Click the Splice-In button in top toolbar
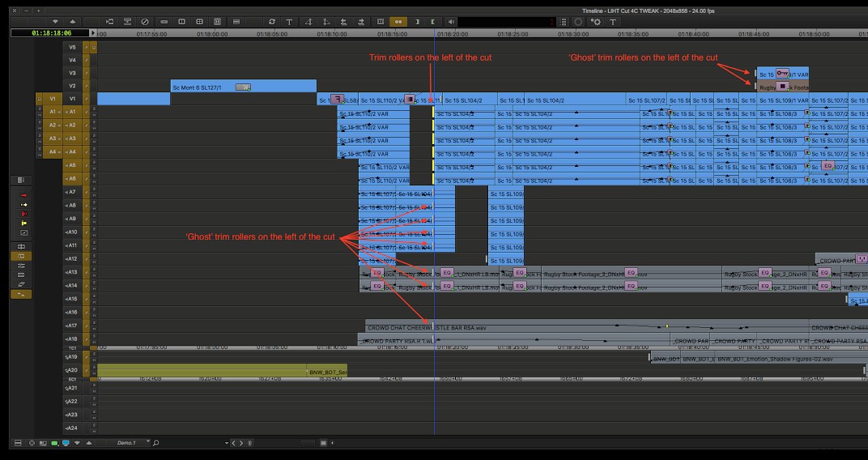Screen dimensions: 868x460 (109, 22)
